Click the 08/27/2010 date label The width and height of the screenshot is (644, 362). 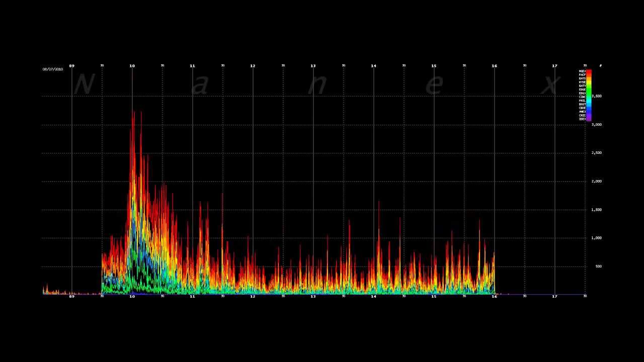coord(53,69)
